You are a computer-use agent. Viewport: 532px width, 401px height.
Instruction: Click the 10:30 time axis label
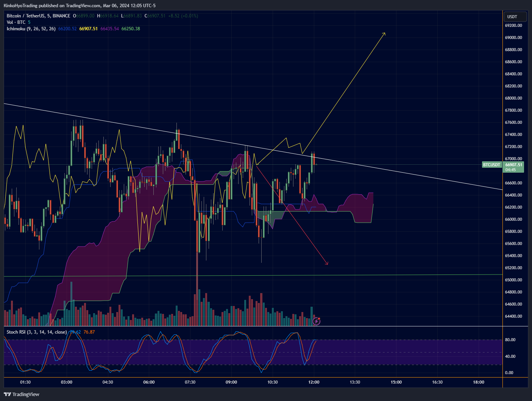coord(273,382)
